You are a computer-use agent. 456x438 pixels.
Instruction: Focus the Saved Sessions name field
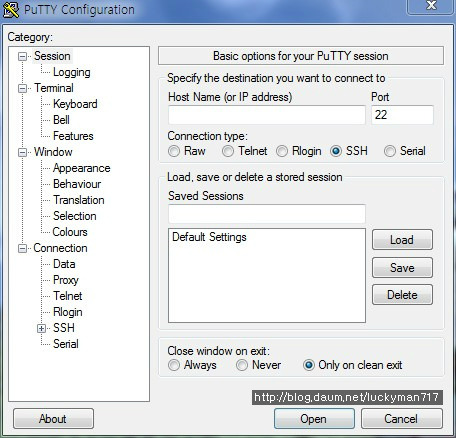tap(267, 214)
